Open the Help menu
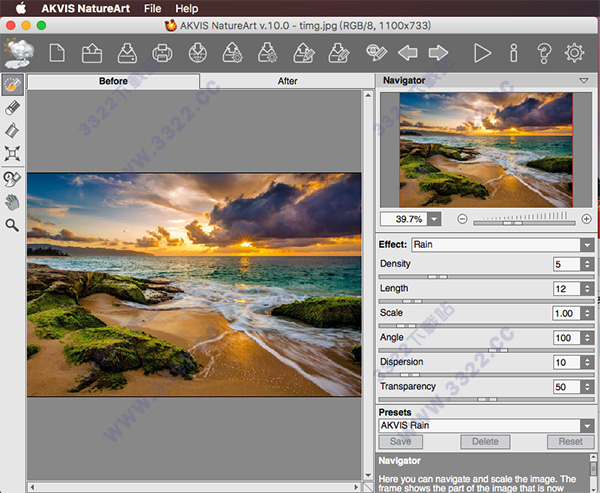 pyautogui.click(x=187, y=8)
